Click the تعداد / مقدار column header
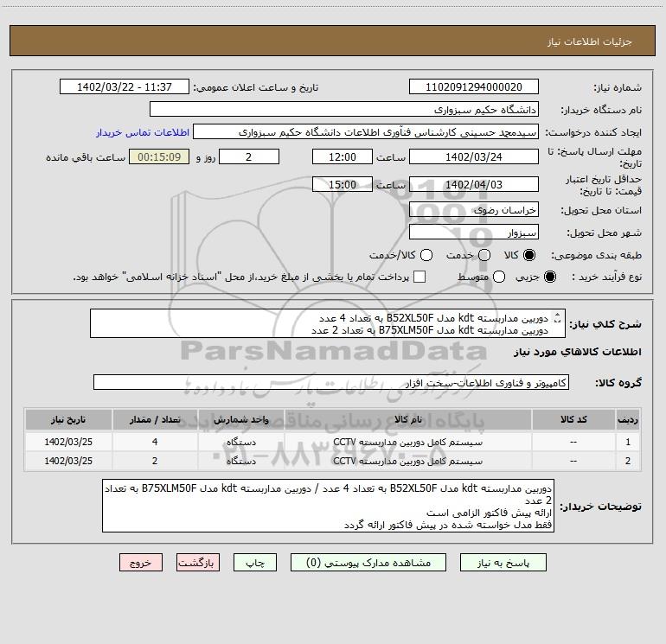 155,420
